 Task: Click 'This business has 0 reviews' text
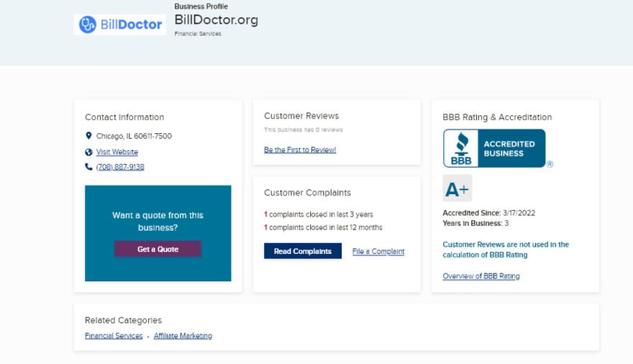point(303,129)
